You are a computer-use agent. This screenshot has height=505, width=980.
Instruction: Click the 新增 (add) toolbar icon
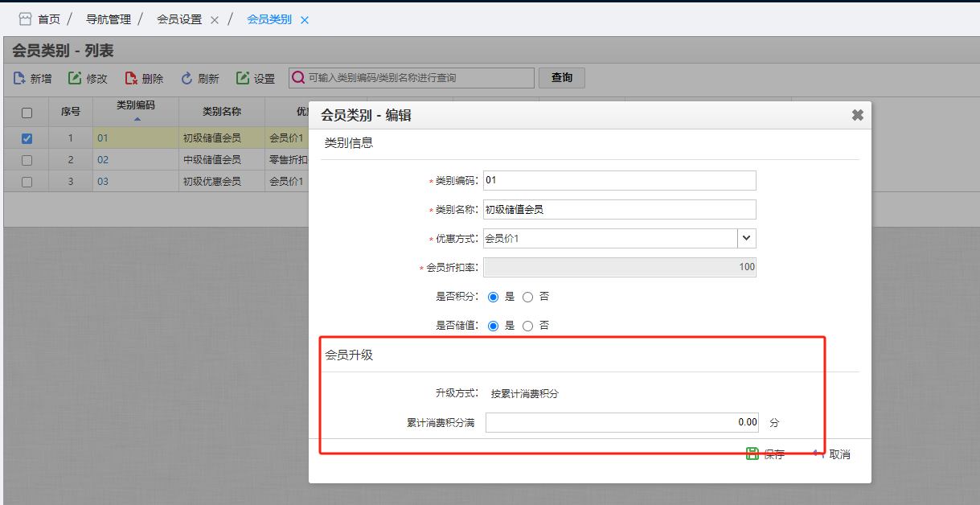(x=20, y=78)
